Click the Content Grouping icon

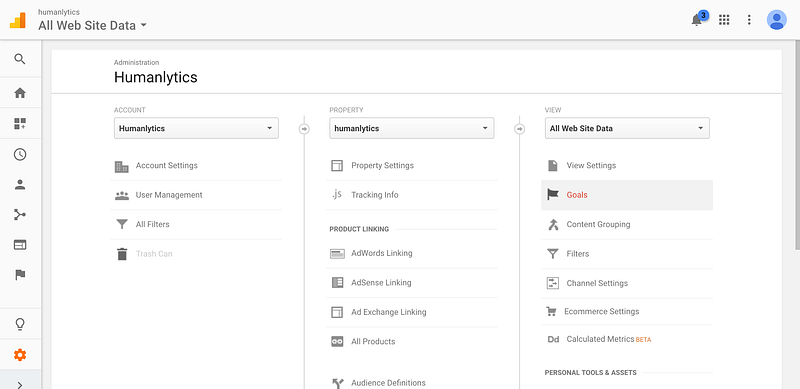point(553,225)
